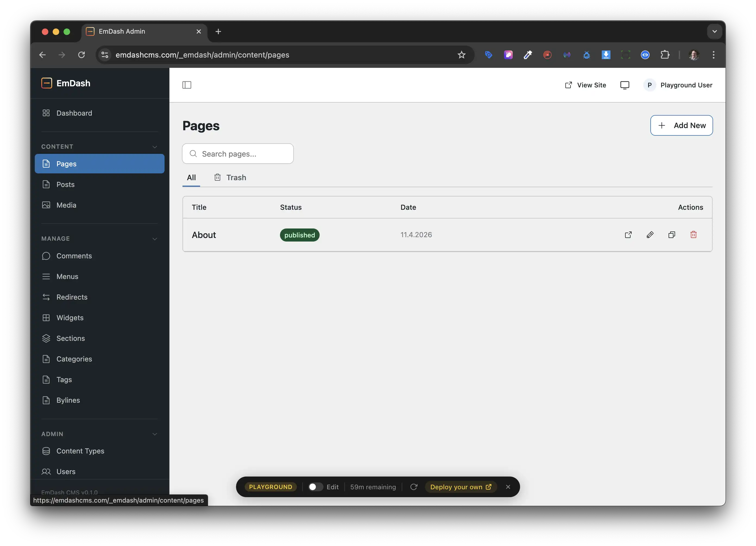Collapse the MANAGE section
Screen dimensions: 756x546
155,239
